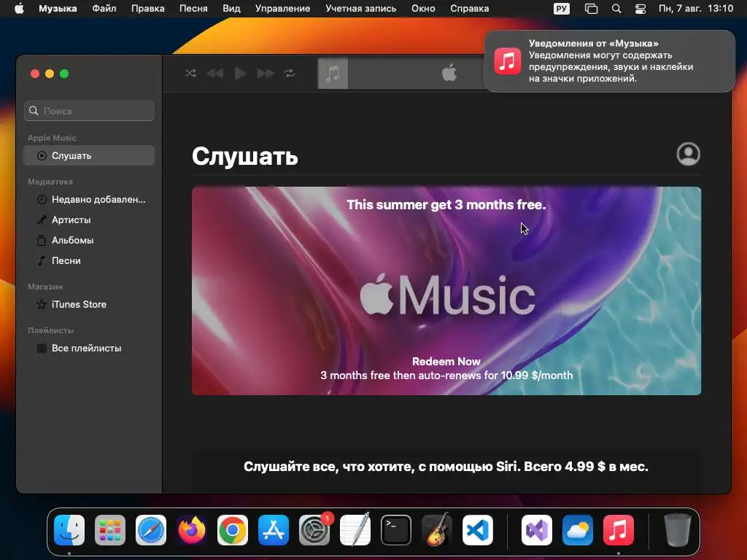Open the Apple system menu
The height and width of the screenshot is (560, 747).
(19, 9)
